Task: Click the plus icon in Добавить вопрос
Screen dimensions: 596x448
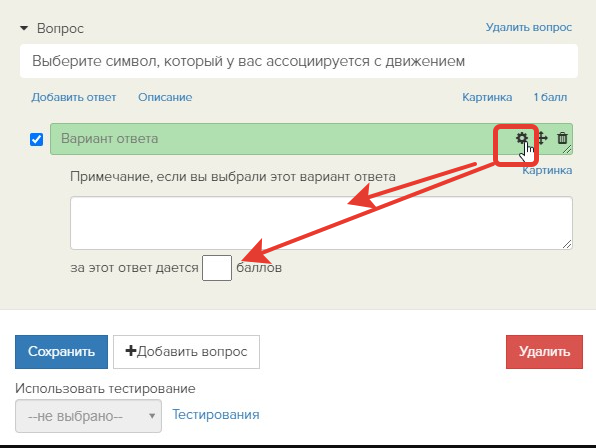Action: [131, 351]
